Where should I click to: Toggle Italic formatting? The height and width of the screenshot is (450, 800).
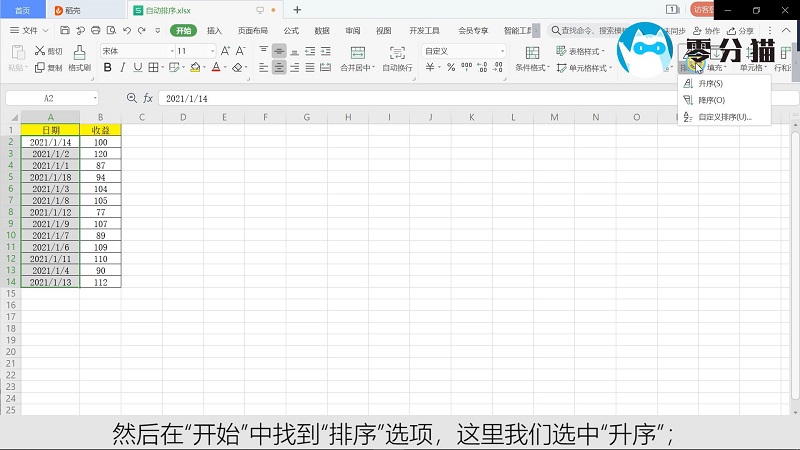(x=122, y=68)
